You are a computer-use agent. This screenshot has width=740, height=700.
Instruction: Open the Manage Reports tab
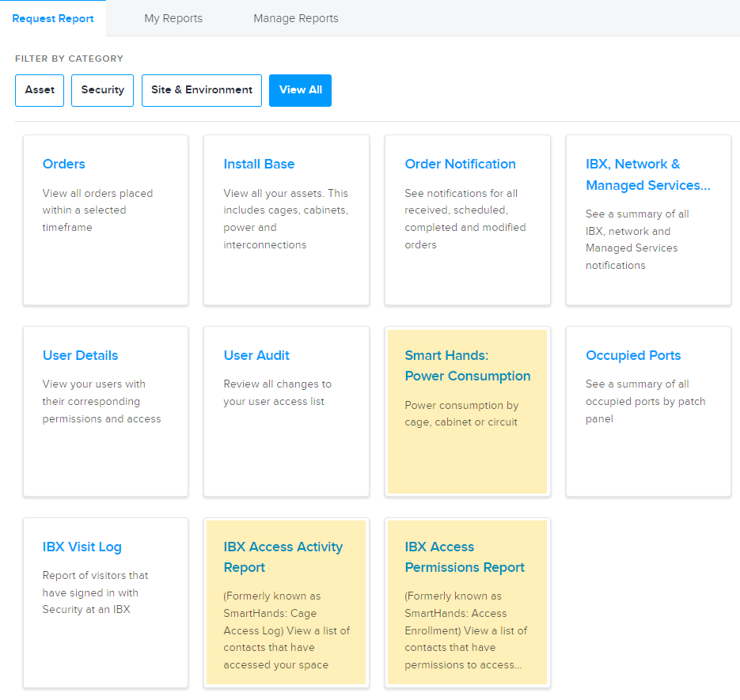[296, 18]
